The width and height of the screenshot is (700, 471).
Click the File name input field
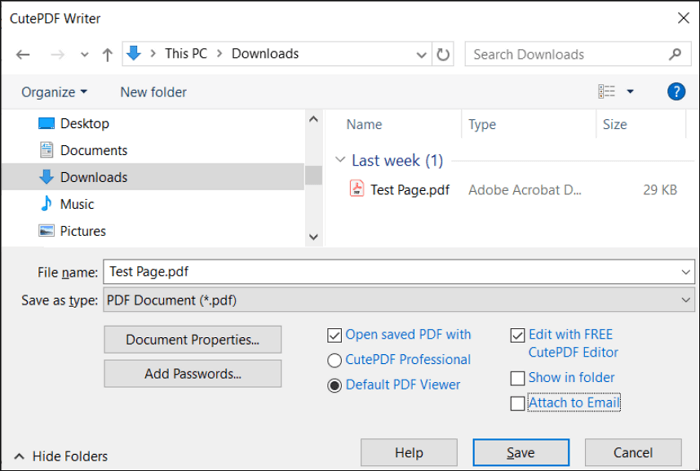tap(399, 271)
